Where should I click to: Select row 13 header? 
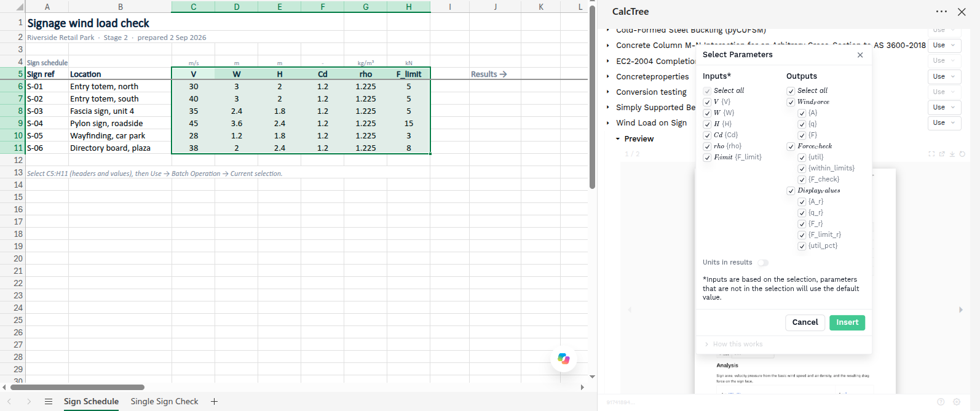click(x=13, y=172)
